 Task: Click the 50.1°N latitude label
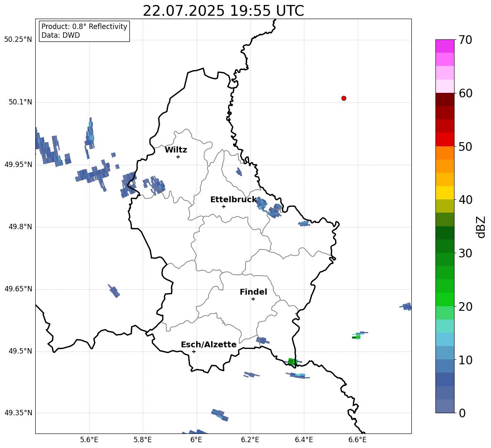[x=20, y=102]
